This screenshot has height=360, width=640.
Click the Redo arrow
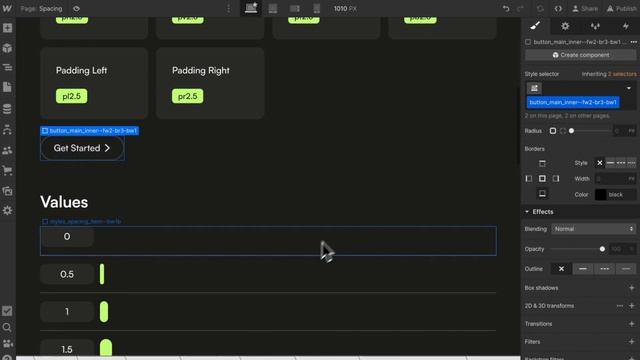tap(520, 9)
